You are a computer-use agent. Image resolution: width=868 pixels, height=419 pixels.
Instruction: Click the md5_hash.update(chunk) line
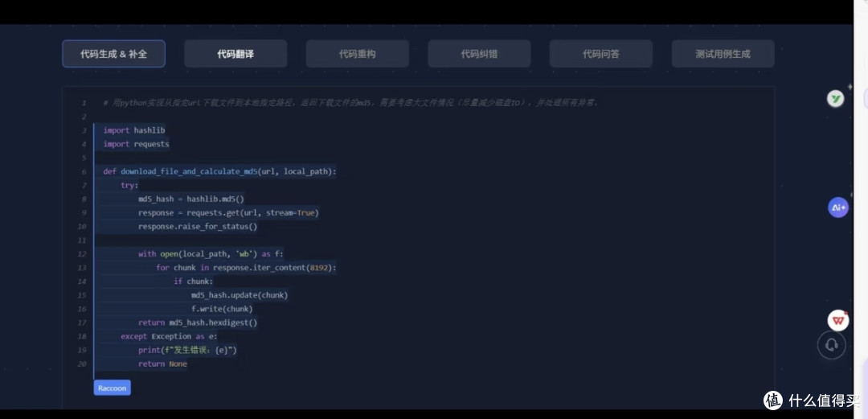240,295
